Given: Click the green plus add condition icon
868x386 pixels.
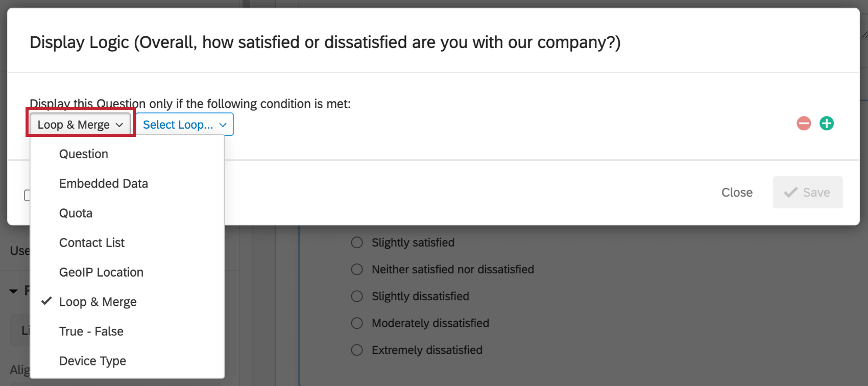Looking at the screenshot, I should click(827, 124).
